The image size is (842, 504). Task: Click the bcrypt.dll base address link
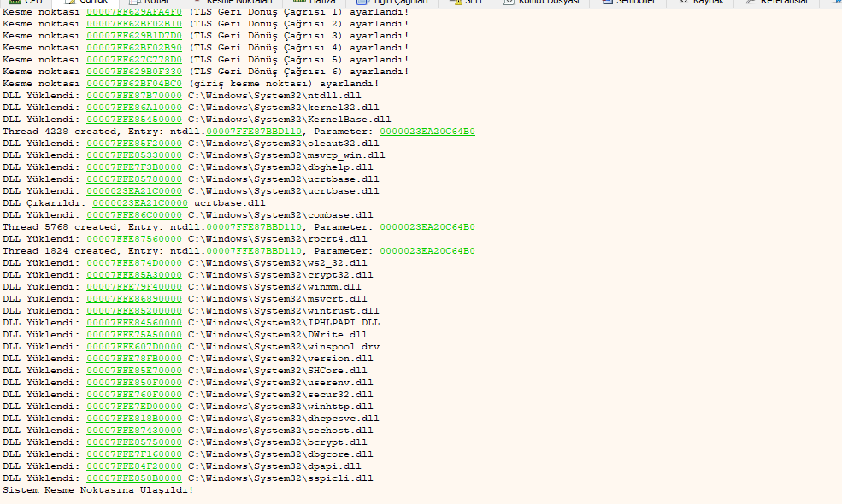point(134,442)
